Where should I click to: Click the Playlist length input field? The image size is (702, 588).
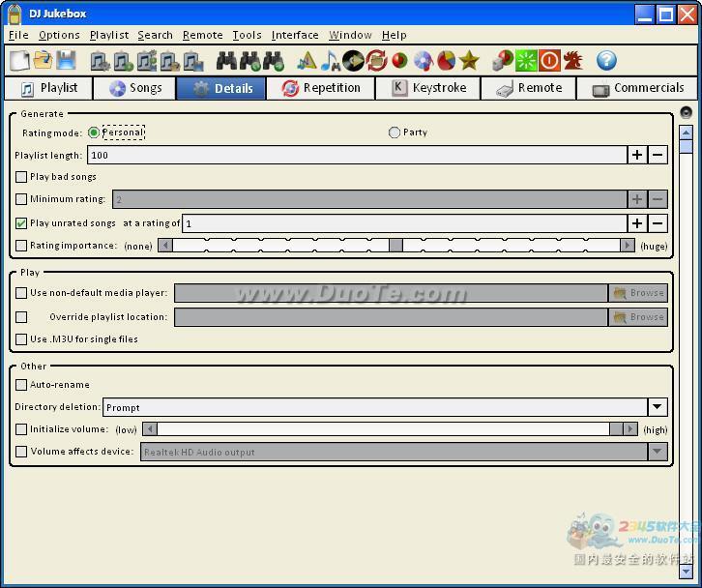pyautogui.click(x=356, y=155)
